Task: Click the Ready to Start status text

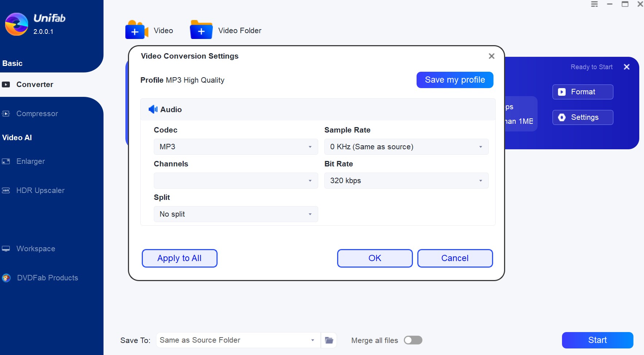Action: click(592, 67)
